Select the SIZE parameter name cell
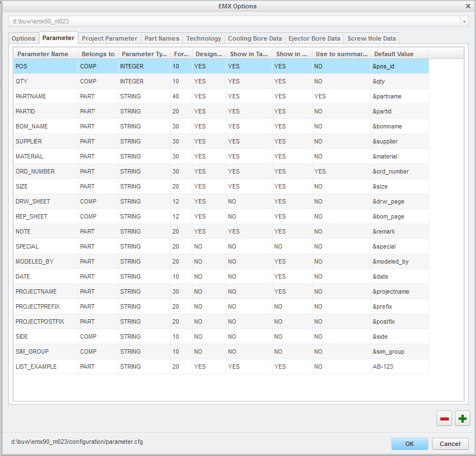This screenshot has width=476, height=456. [46, 186]
